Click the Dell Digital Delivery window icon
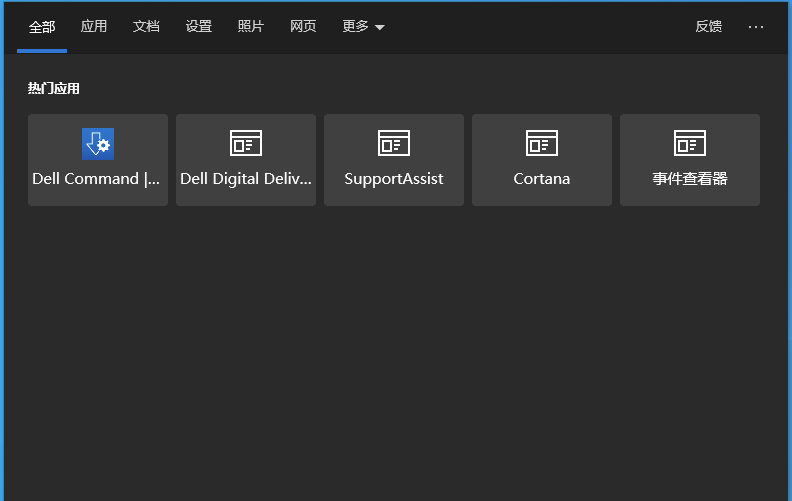Screen dimensions: 792x501 246,143
